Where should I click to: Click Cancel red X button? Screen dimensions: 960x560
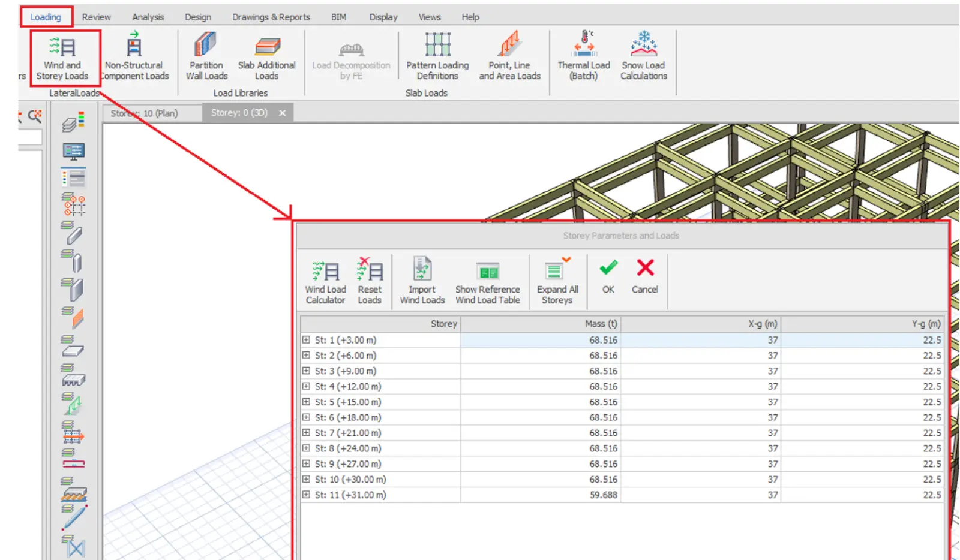click(x=645, y=277)
